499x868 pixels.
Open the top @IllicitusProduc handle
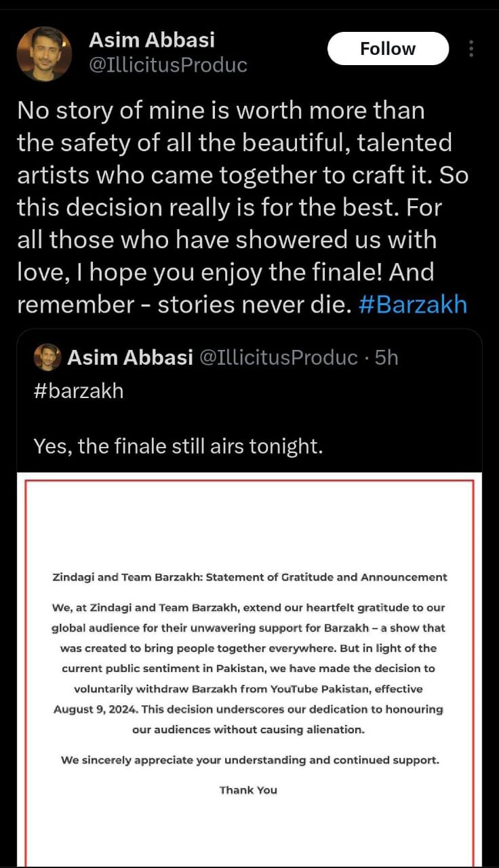[168, 65]
